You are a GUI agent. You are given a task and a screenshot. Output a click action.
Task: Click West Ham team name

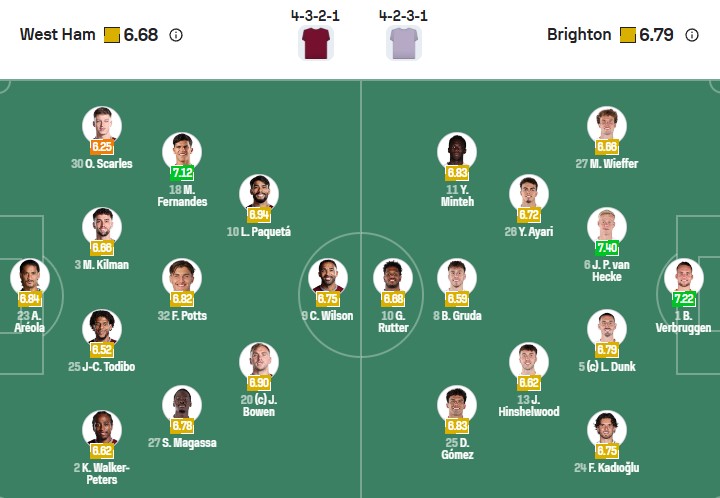coord(58,35)
